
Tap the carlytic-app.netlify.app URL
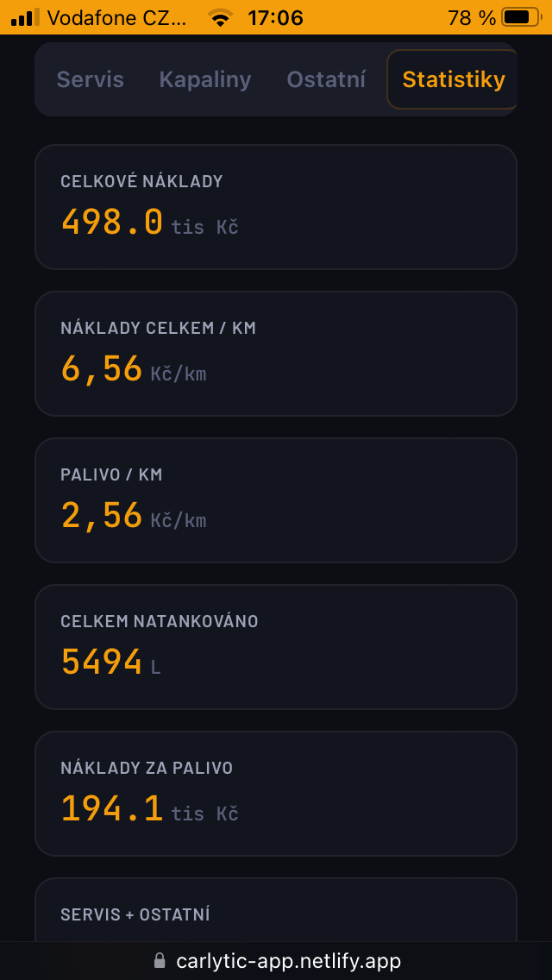pos(288,961)
